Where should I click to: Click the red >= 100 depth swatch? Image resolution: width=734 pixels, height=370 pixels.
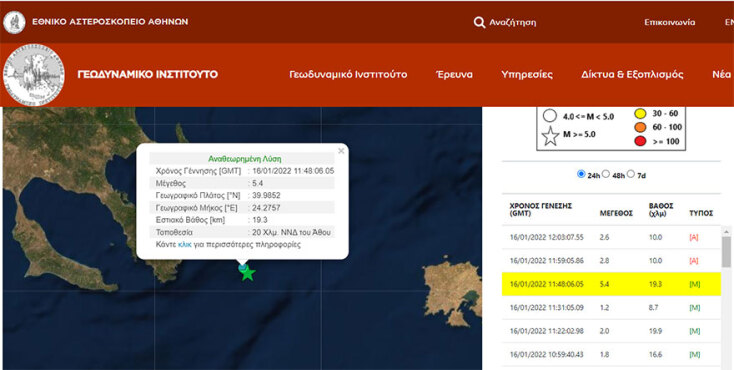(x=640, y=141)
